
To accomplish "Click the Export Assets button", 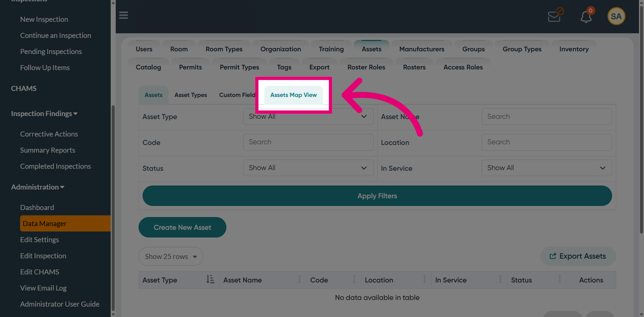I will tap(578, 256).
